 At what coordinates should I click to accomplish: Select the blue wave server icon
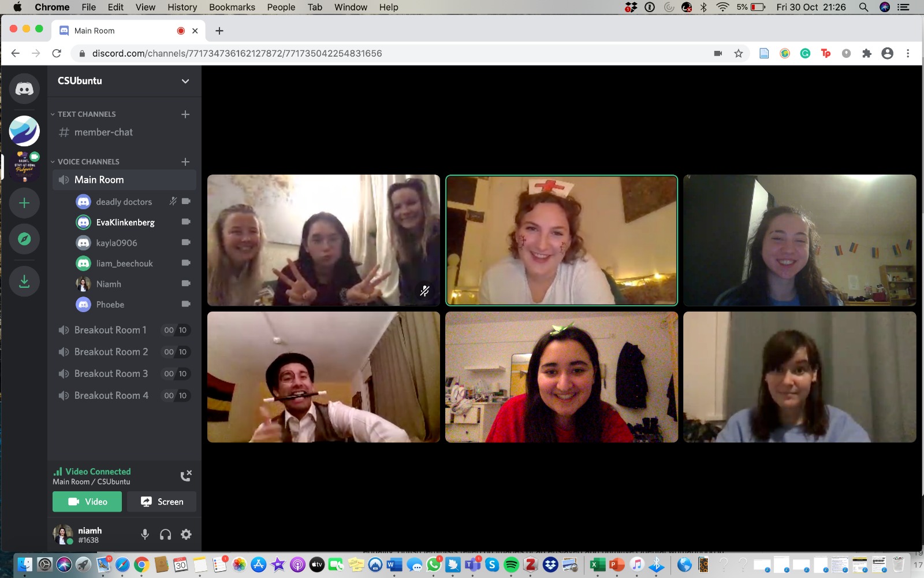pyautogui.click(x=24, y=131)
